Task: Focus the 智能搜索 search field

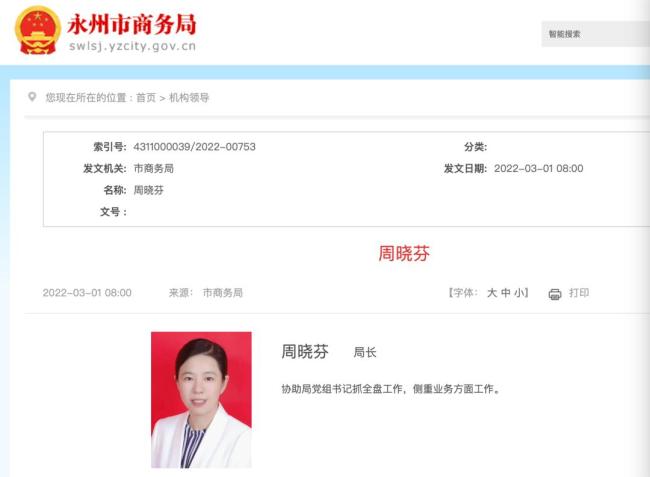Action: pos(595,34)
